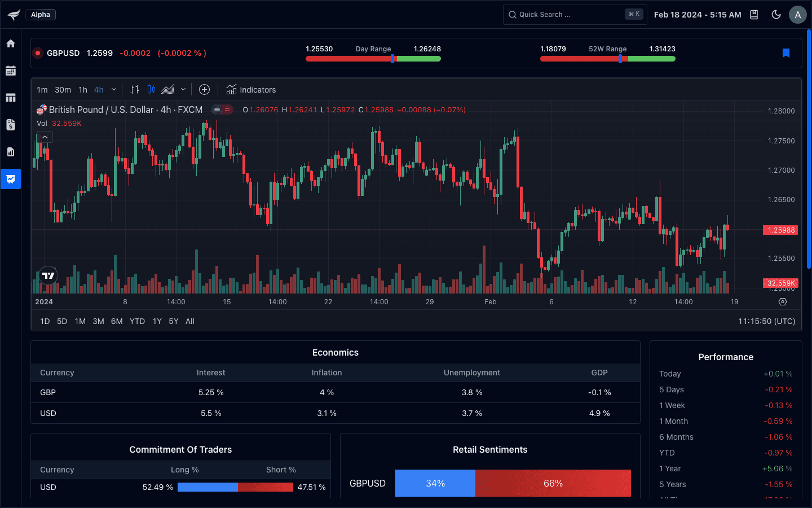This screenshot has width=812, height=508.
Task: Click the 66% short retail sentiment bar
Action: point(553,483)
